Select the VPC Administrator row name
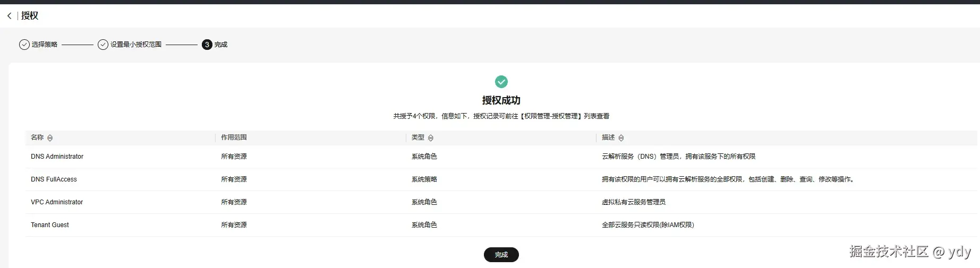The height and width of the screenshot is (268, 980). click(57, 202)
